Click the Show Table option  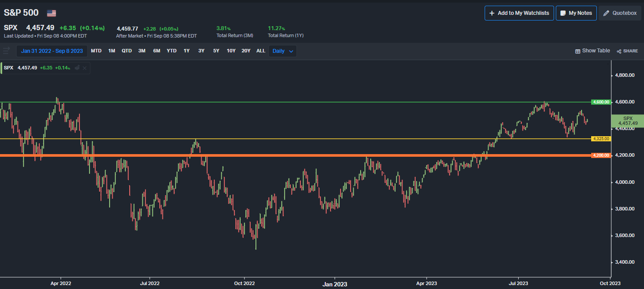[x=592, y=51]
